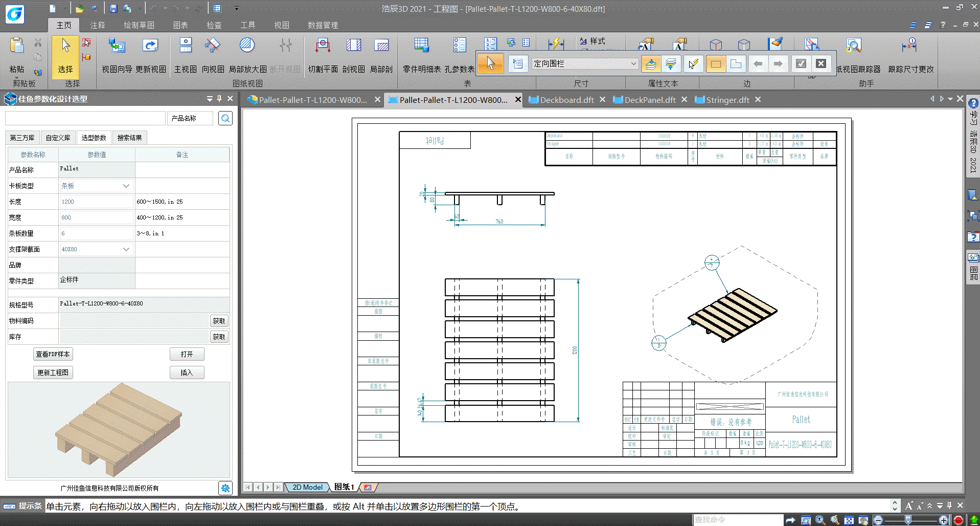The height and width of the screenshot is (526, 980).
Task: Insert a 零件明细表 parts list
Action: (422, 55)
